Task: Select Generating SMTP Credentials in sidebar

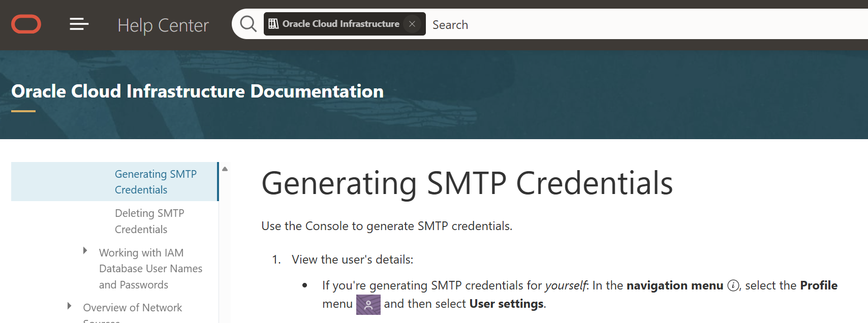Action: pos(156,182)
